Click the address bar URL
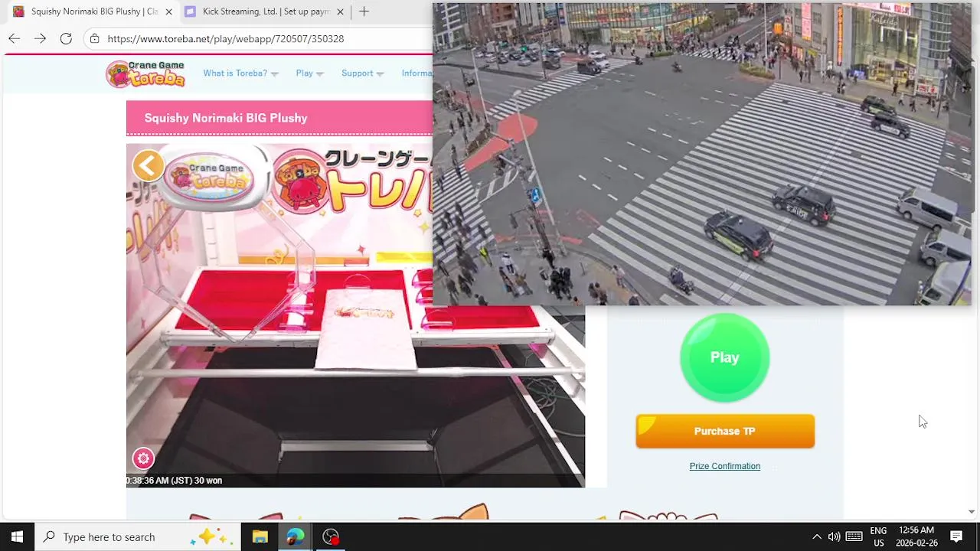The height and width of the screenshot is (551, 980). [x=226, y=38]
